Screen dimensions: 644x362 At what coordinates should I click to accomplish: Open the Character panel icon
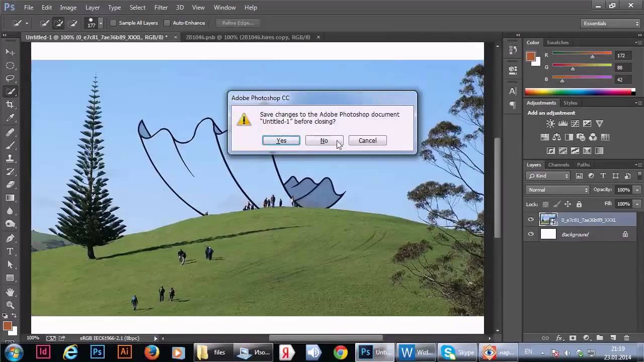coord(513,91)
